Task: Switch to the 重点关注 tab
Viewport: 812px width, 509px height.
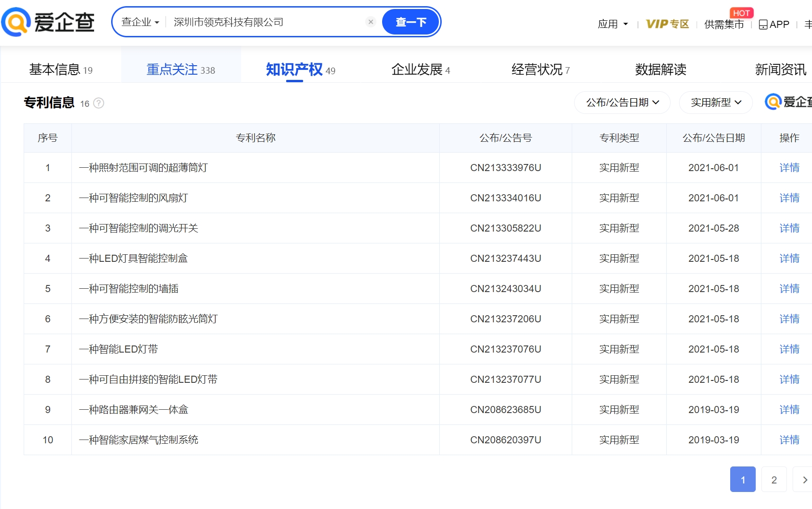Action: pyautogui.click(x=181, y=70)
